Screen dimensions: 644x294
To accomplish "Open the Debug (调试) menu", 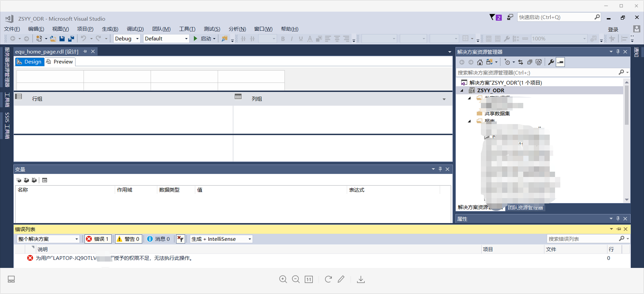I will (135, 29).
